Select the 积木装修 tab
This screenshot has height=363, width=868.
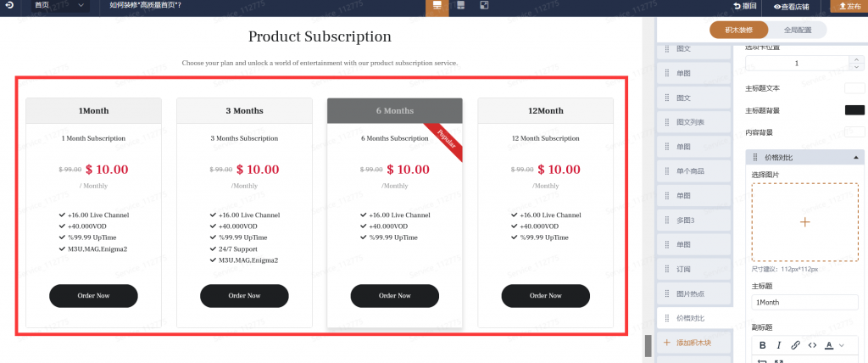[739, 30]
